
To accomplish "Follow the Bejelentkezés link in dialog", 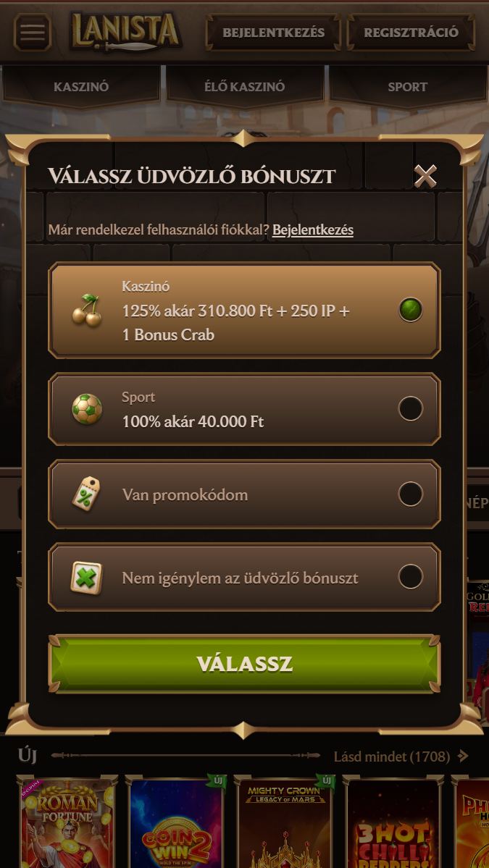I will (x=313, y=229).
